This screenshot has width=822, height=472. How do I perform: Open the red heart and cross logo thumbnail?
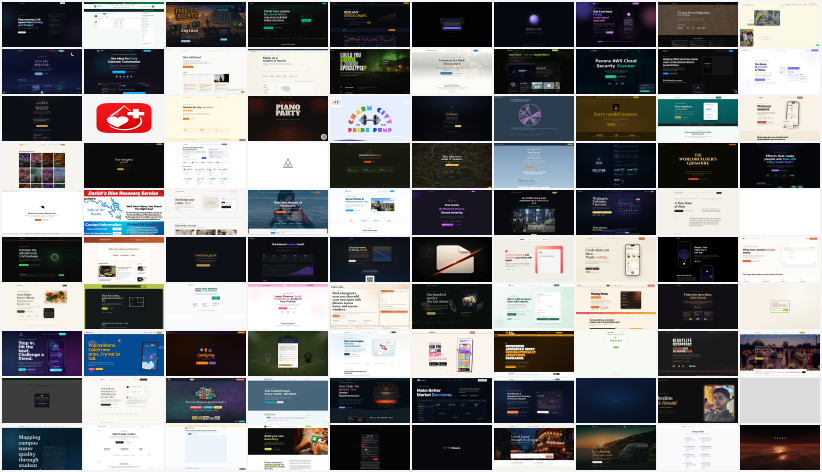point(124,118)
